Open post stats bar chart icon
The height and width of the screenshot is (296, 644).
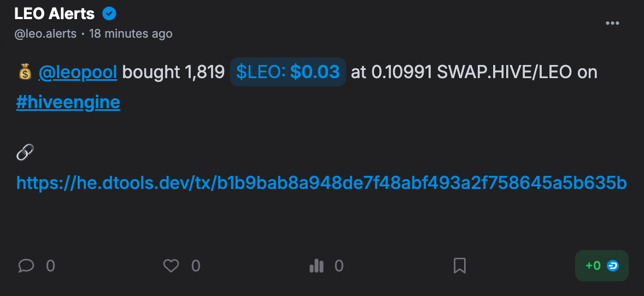coord(316,266)
